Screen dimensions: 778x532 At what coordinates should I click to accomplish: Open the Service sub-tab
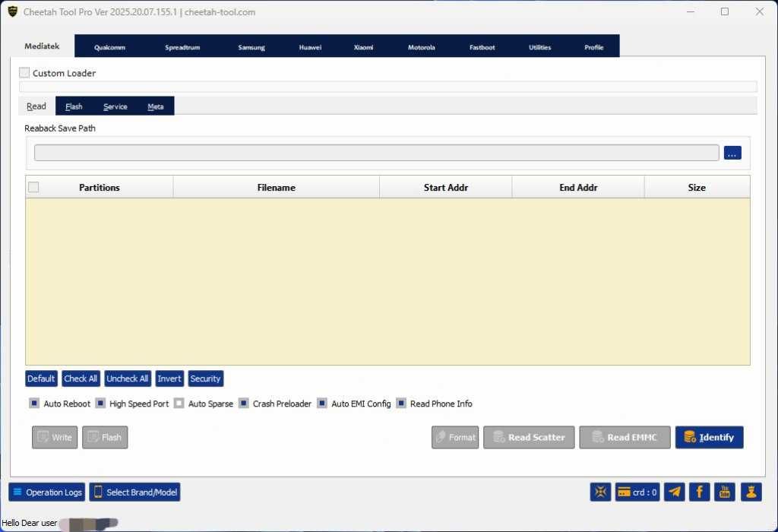pos(115,106)
